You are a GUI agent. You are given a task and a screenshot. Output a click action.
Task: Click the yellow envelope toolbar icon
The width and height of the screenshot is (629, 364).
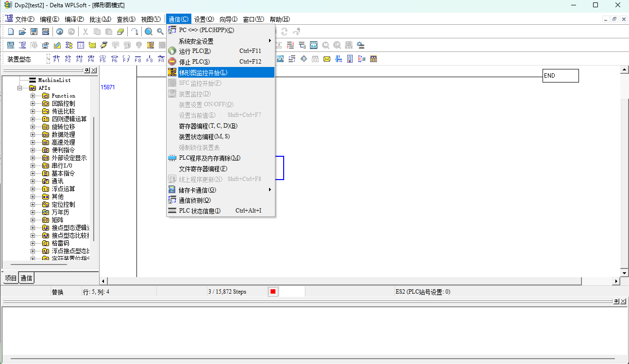(x=327, y=59)
